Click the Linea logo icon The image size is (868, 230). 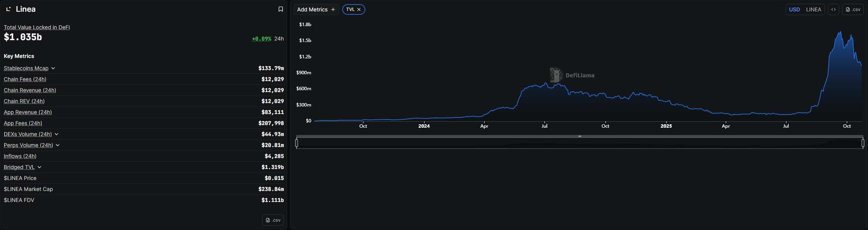point(8,9)
